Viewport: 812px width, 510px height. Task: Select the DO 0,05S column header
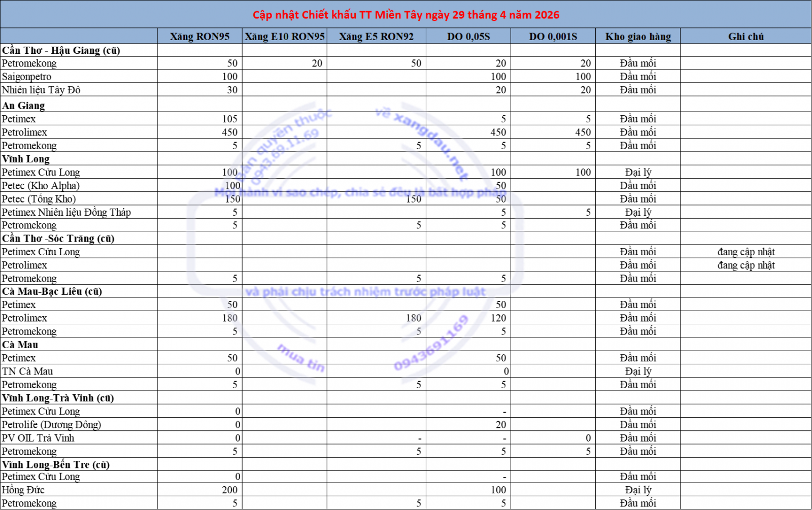tap(468, 37)
